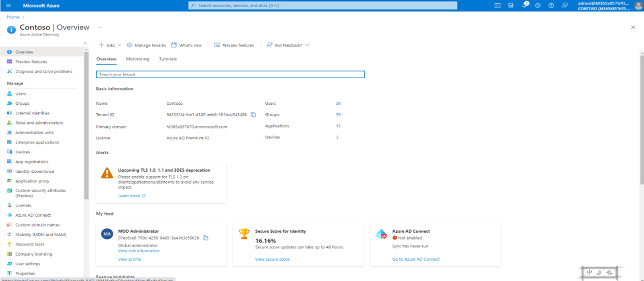Click the Search your tenant field
The height and width of the screenshot is (281, 644).
(x=230, y=74)
